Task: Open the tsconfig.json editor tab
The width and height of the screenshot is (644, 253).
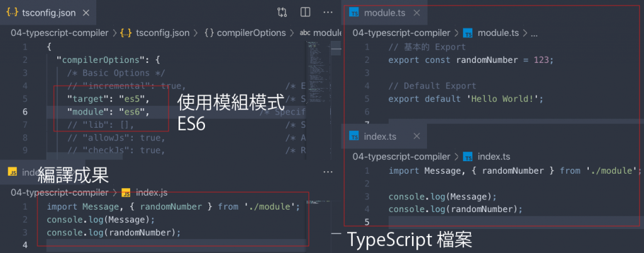Action: (48, 13)
